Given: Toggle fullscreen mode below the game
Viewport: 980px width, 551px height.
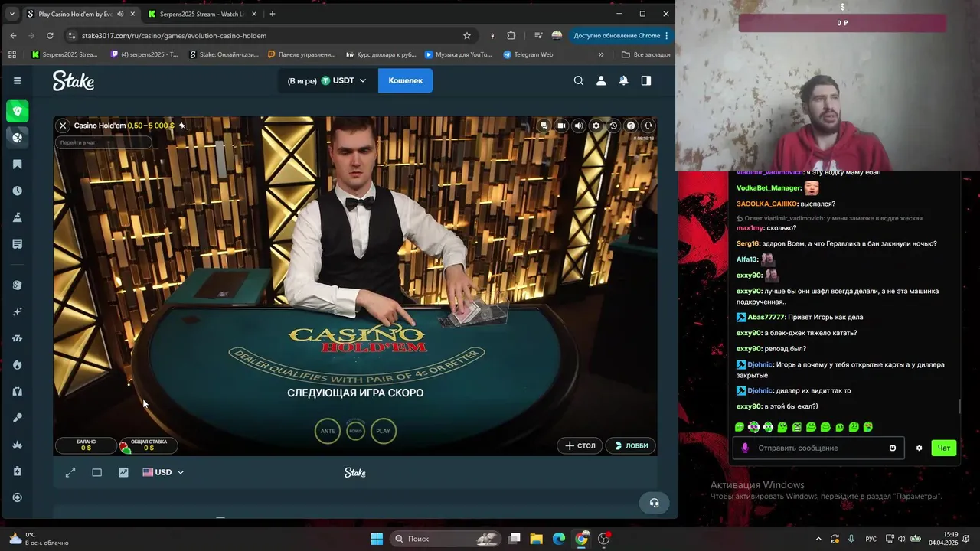Looking at the screenshot, I should pos(70,472).
